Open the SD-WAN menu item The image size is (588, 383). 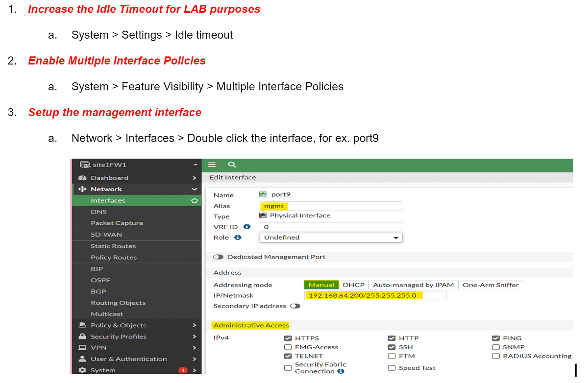137,235
